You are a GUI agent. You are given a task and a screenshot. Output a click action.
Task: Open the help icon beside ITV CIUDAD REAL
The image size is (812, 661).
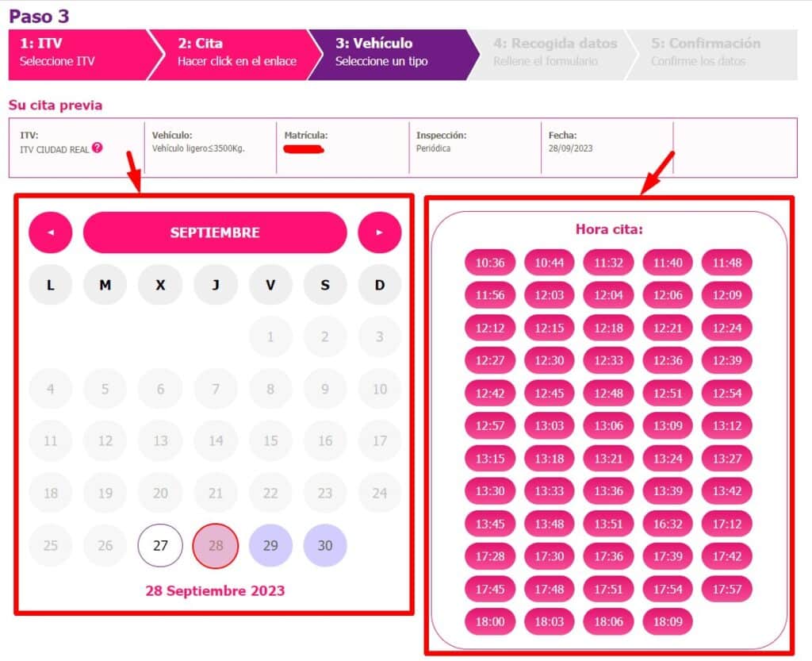point(98,148)
